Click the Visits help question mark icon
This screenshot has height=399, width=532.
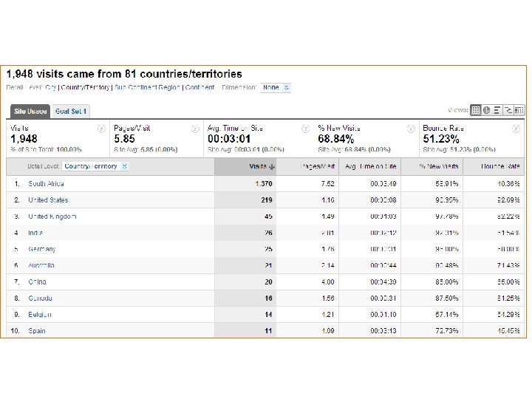pos(101,128)
